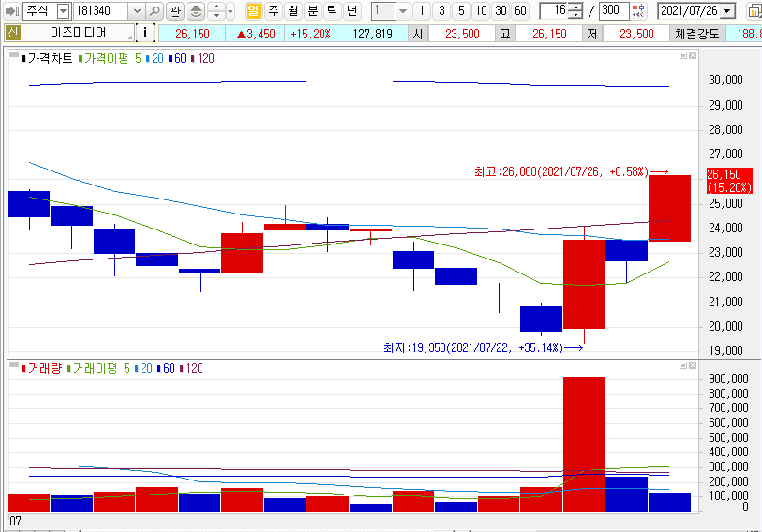Select interval preset 60
The width and height of the screenshot is (762, 532).
pos(520,10)
